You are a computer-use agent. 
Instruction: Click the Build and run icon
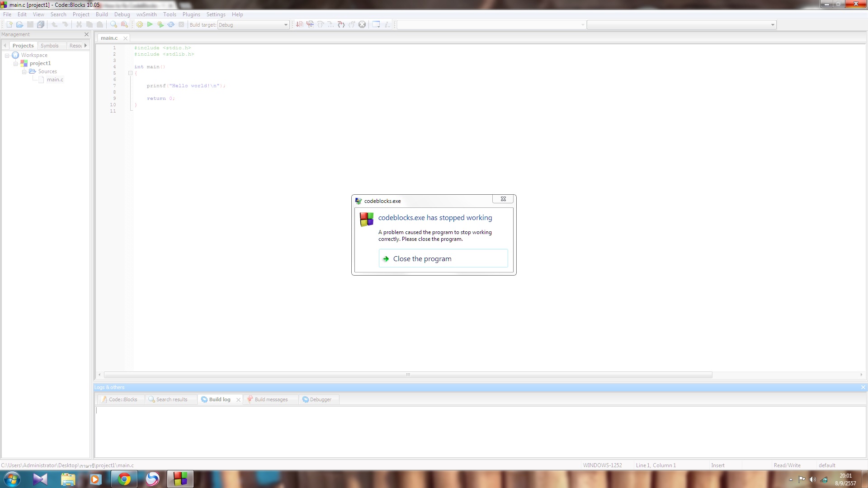[x=160, y=24]
